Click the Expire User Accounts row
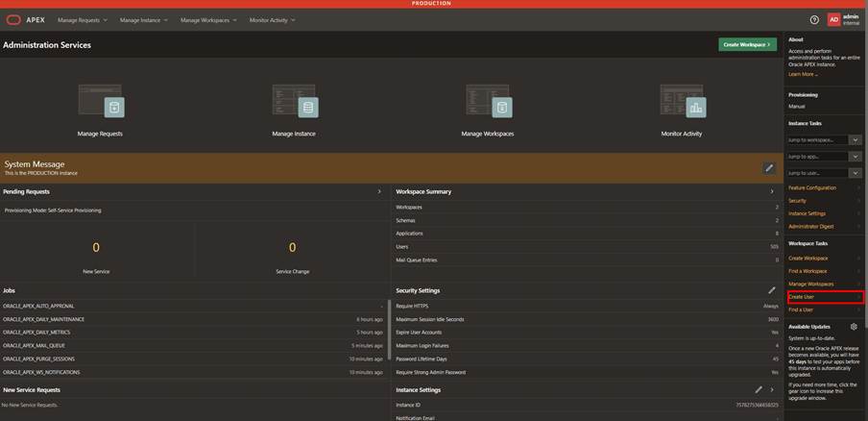 point(587,333)
